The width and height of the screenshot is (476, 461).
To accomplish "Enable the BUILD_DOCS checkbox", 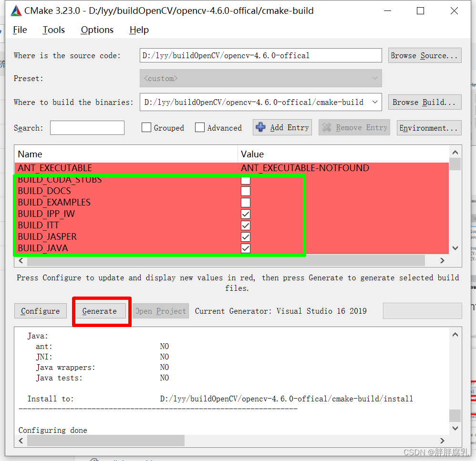I will pos(245,191).
